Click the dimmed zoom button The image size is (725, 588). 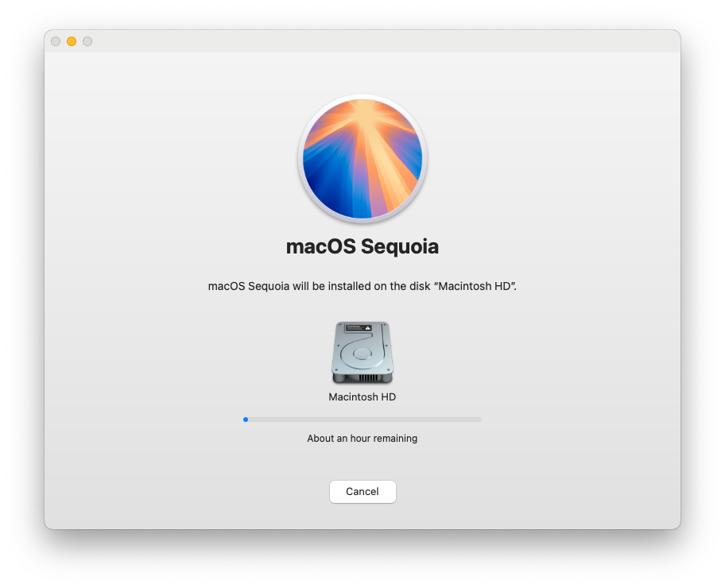(87, 41)
